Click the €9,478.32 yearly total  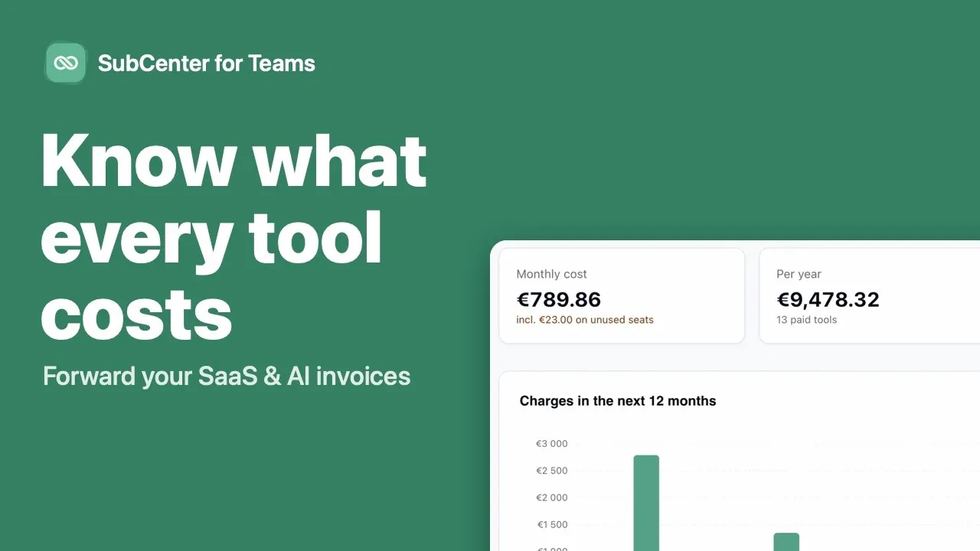pyautogui.click(x=828, y=299)
